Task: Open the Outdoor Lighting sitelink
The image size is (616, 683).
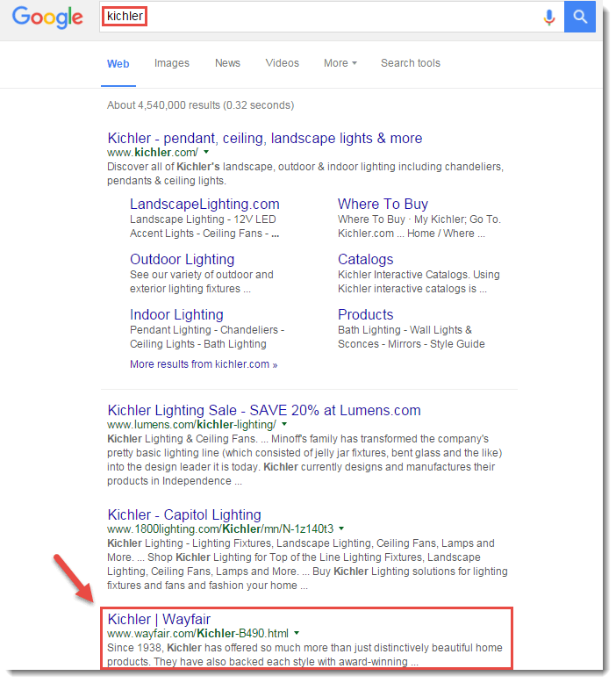Action: pyautogui.click(x=182, y=259)
